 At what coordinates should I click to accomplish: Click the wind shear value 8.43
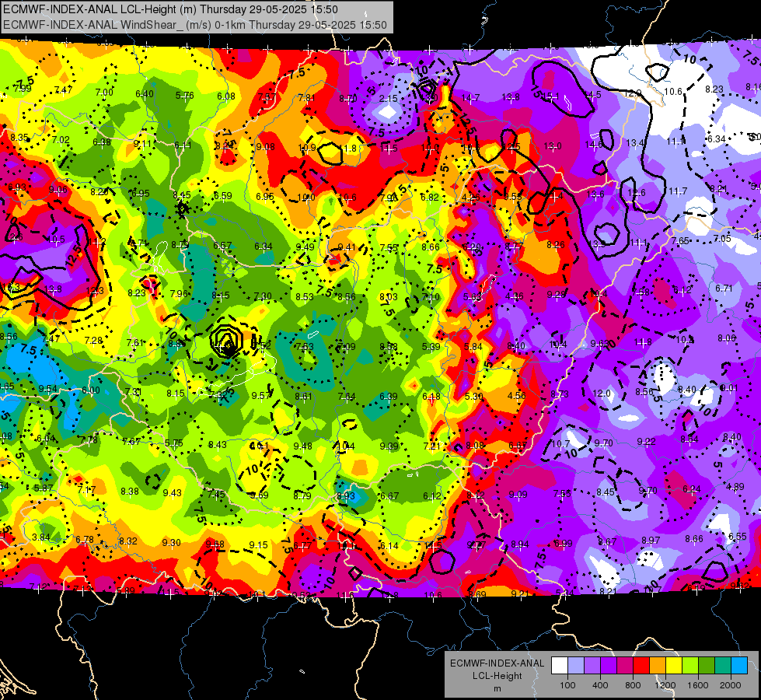click(218, 444)
